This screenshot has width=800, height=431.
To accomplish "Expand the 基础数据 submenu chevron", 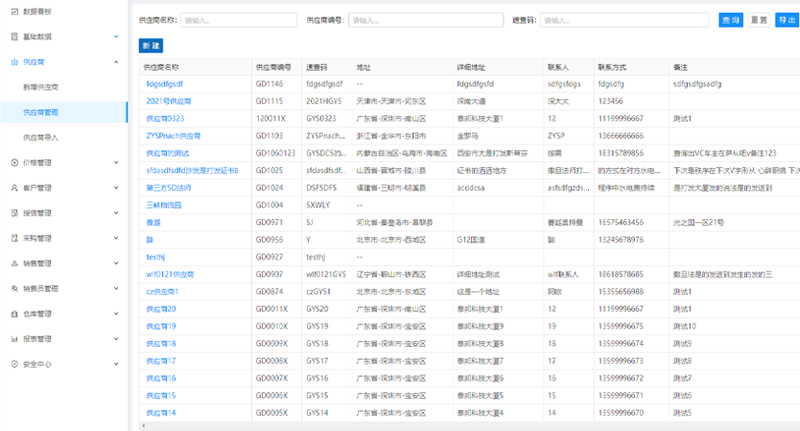I will click(116, 36).
